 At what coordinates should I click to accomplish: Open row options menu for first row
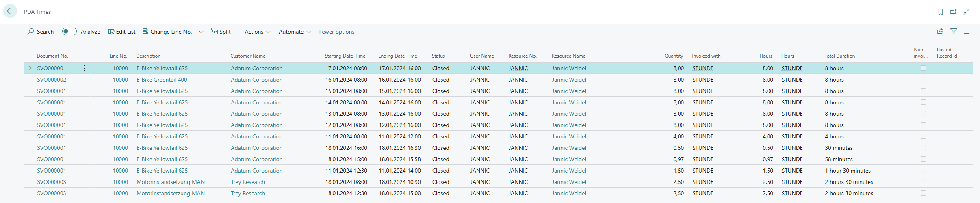(84, 68)
